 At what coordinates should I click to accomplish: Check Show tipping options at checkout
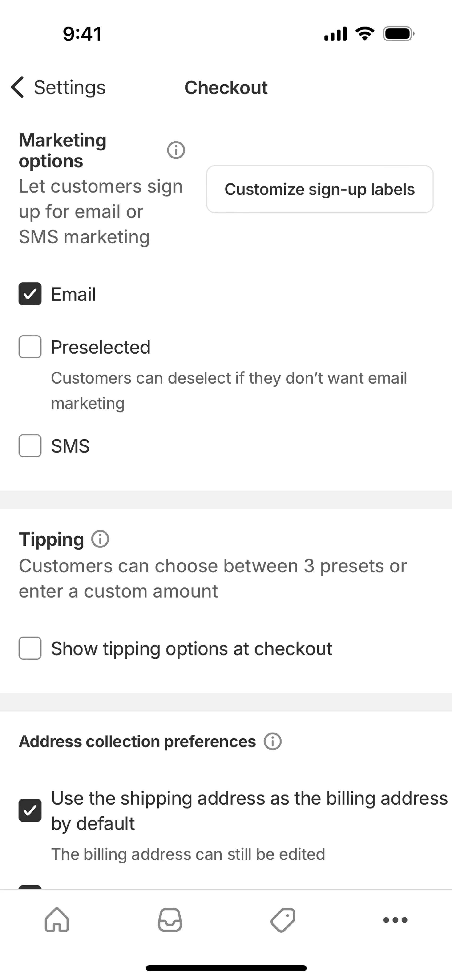coord(30,648)
